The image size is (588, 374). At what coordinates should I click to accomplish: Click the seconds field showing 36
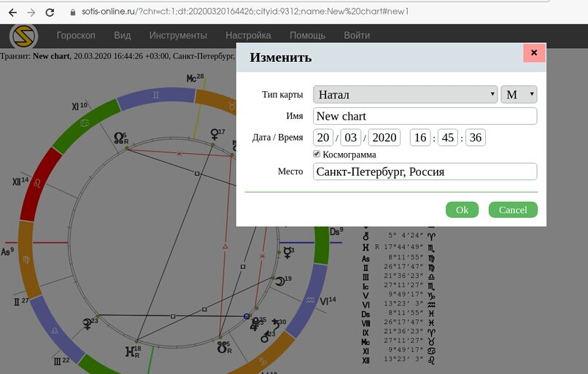tap(476, 138)
